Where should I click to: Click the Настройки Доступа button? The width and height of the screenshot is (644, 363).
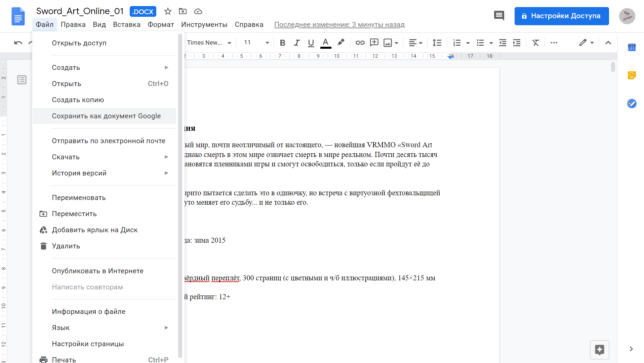[561, 16]
